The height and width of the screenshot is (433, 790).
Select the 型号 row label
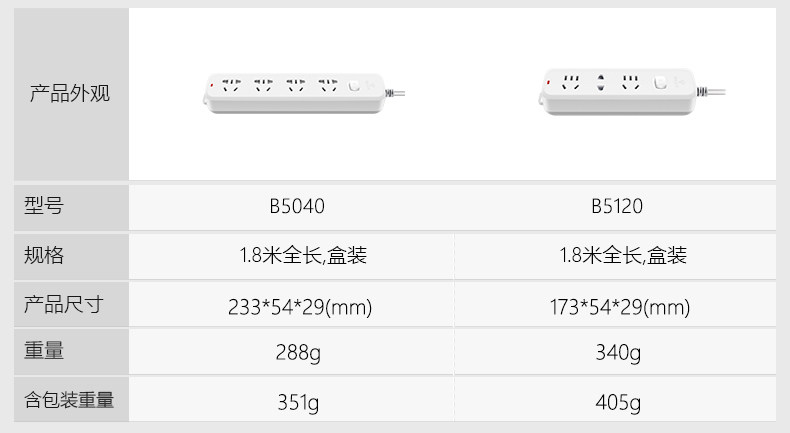(44, 207)
